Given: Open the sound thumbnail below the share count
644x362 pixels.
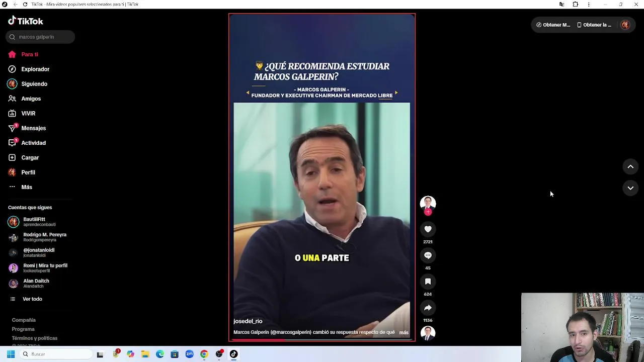Looking at the screenshot, I should pyautogui.click(x=428, y=333).
